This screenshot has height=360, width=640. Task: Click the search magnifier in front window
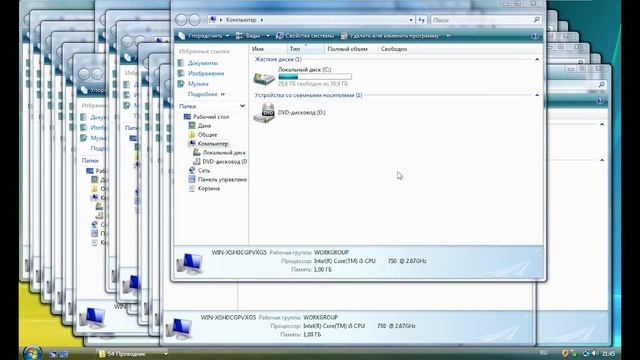(x=537, y=19)
